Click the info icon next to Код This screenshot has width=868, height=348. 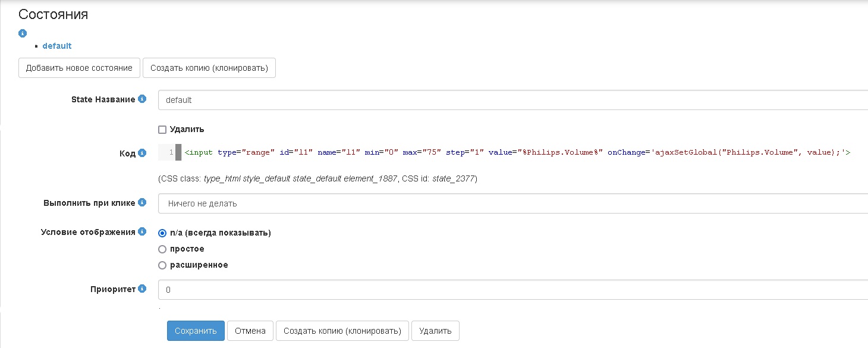[142, 153]
